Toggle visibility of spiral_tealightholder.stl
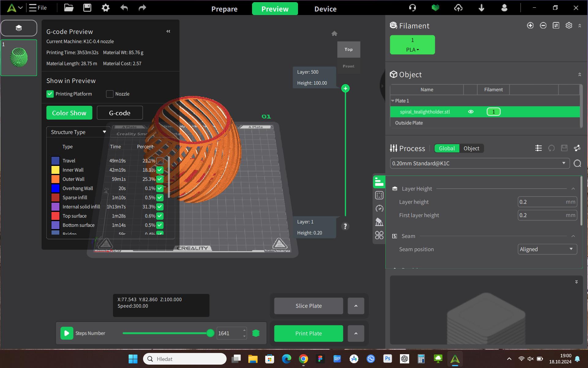The height and width of the screenshot is (368, 588). coord(471,112)
